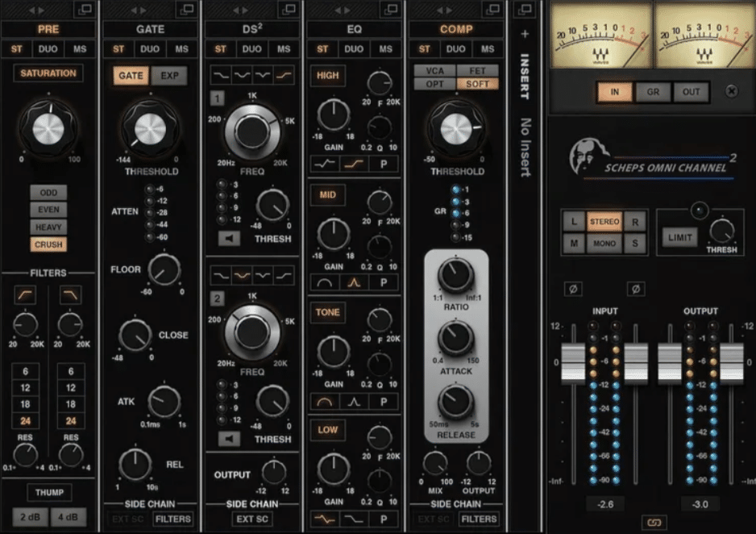This screenshot has height=534, width=756.
Task: Select EQ HIGH first filter shape icon
Action: 325,164
